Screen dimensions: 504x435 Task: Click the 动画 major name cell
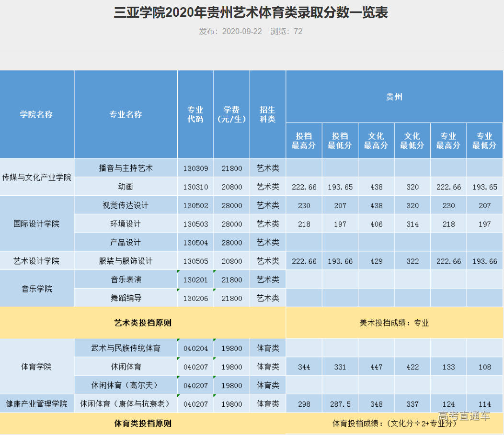[125, 187]
